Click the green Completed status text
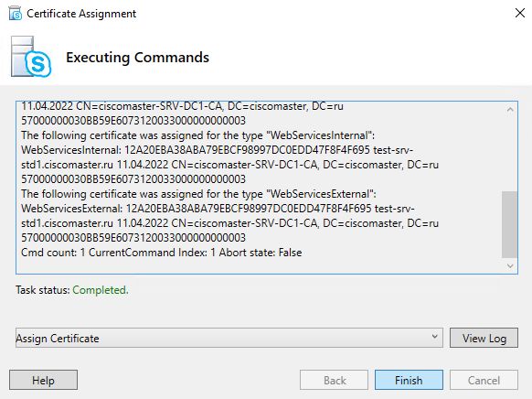Screen dimensions: 532x399 pyautogui.click(x=101, y=290)
